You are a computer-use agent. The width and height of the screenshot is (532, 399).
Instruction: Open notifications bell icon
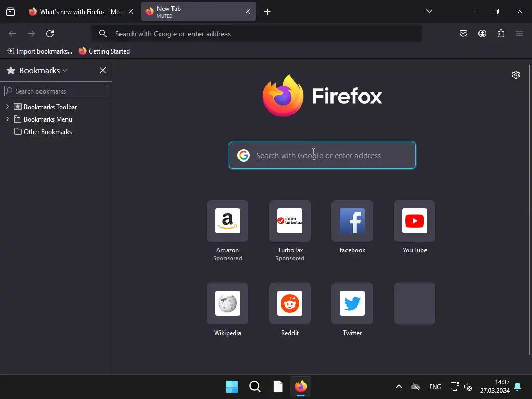(518, 387)
